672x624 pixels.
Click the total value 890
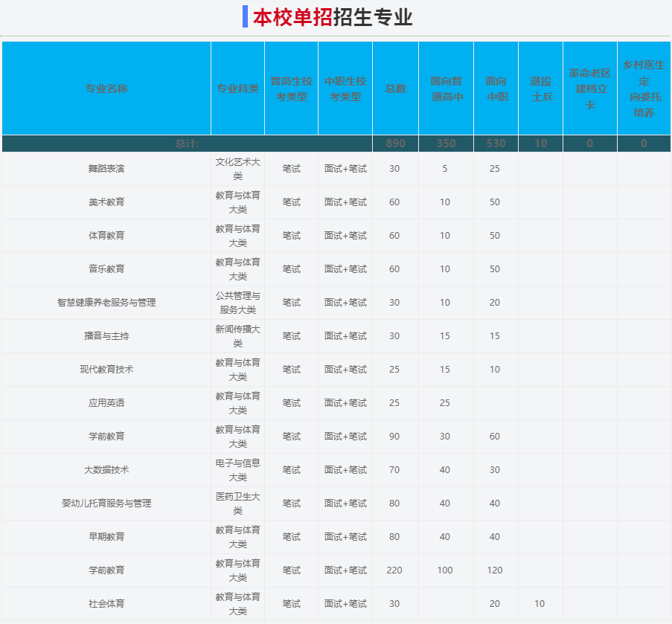pyautogui.click(x=395, y=144)
